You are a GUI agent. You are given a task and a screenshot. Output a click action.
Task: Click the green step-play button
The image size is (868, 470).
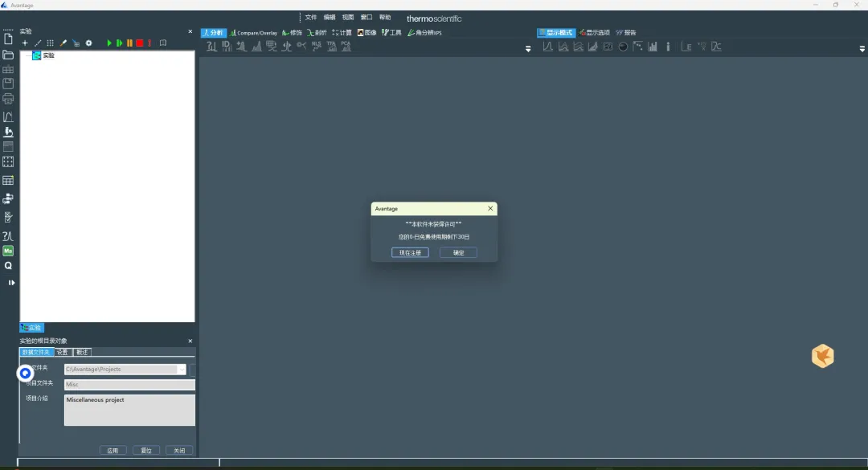(x=119, y=43)
